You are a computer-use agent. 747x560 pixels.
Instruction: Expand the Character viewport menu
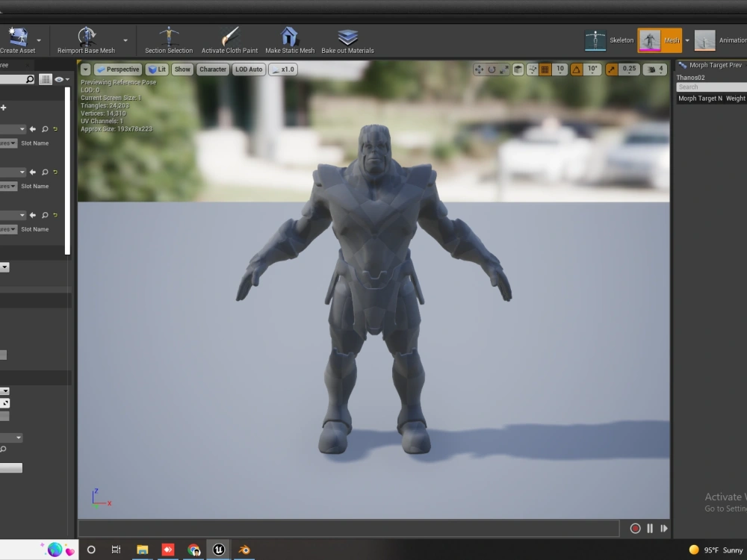click(212, 69)
